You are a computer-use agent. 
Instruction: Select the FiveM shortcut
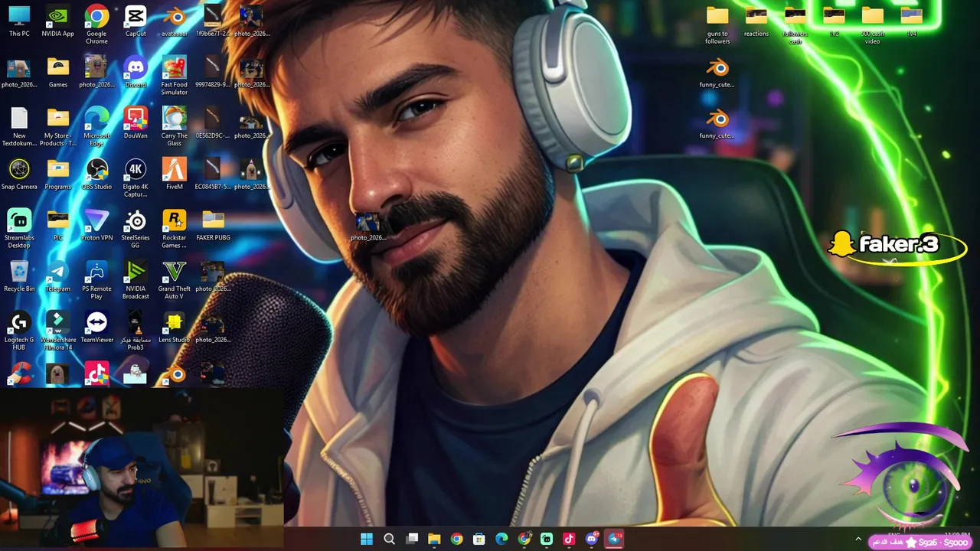tap(175, 174)
